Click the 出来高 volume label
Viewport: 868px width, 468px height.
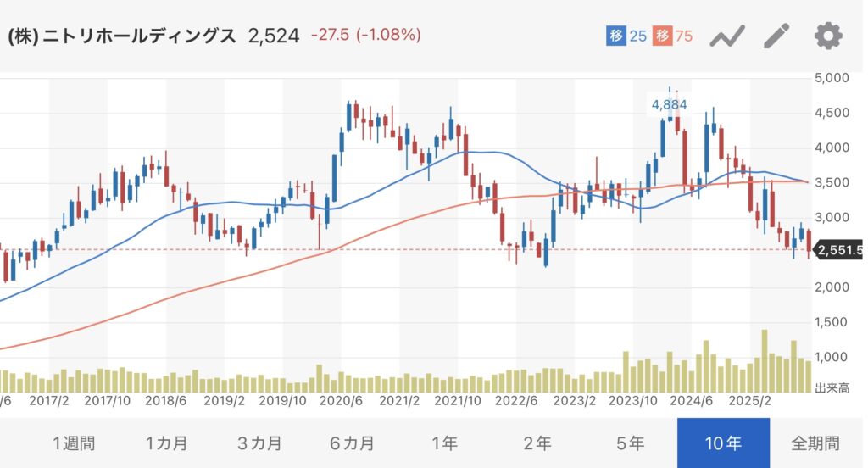[832, 388]
